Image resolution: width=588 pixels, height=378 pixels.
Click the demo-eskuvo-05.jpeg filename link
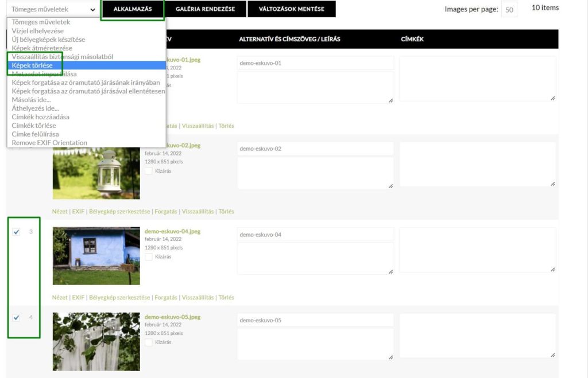click(172, 317)
